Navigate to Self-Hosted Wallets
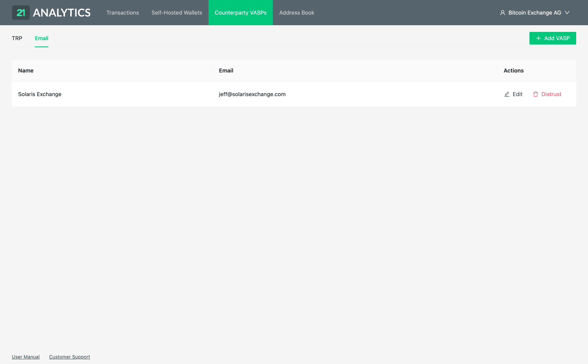This screenshot has width=588, height=364. (x=177, y=13)
